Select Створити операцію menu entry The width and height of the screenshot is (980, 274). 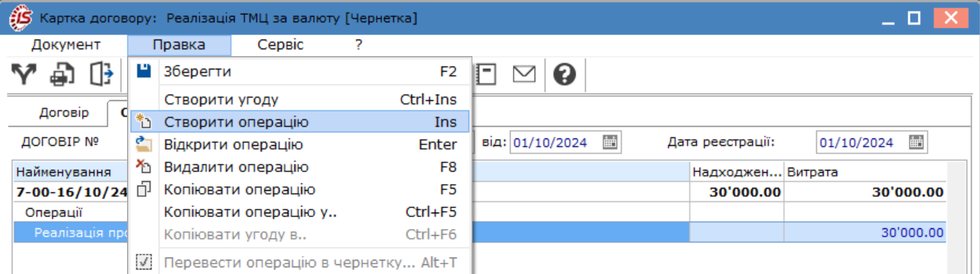point(299,122)
